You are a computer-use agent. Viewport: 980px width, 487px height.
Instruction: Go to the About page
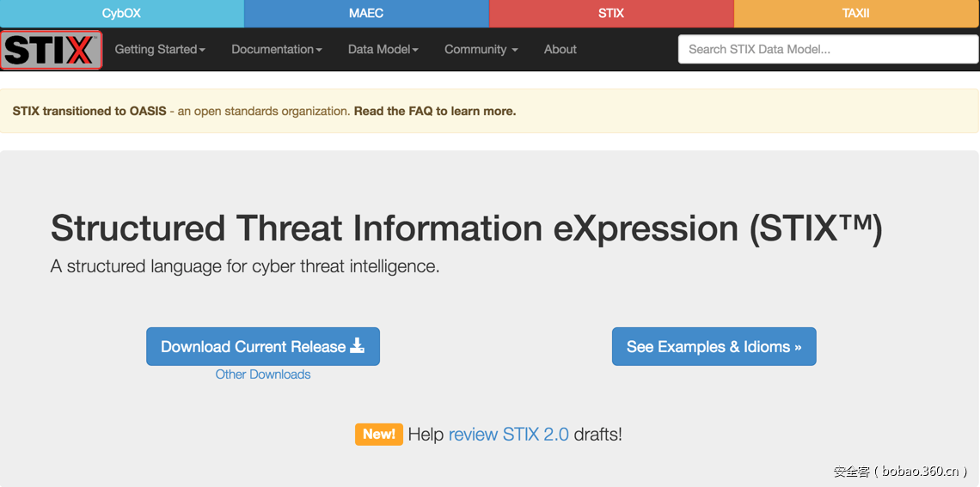click(560, 50)
